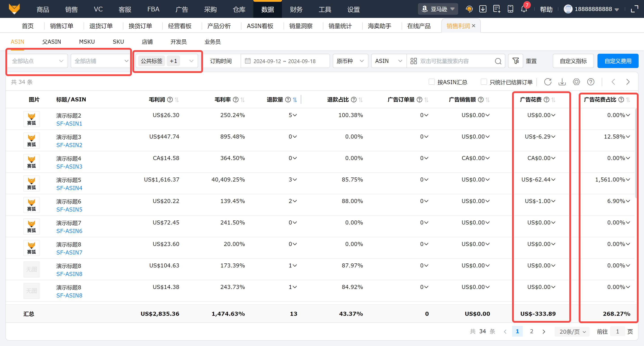Viewport: 644px width, 346px height.
Task: Open the 20条/页 page size selector
Action: tap(572, 331)
